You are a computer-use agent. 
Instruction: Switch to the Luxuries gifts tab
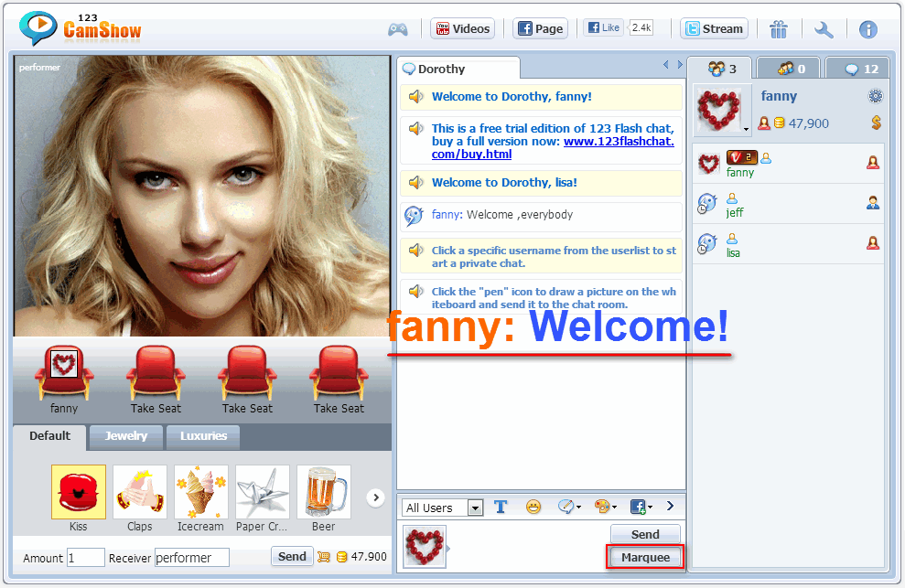point(203,436)
